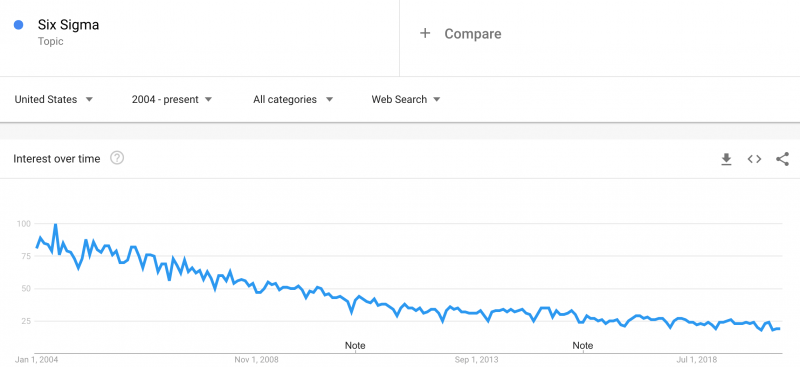The image size is (800, 367).
Task: Open the embed code icon
Action: [754, 159]
